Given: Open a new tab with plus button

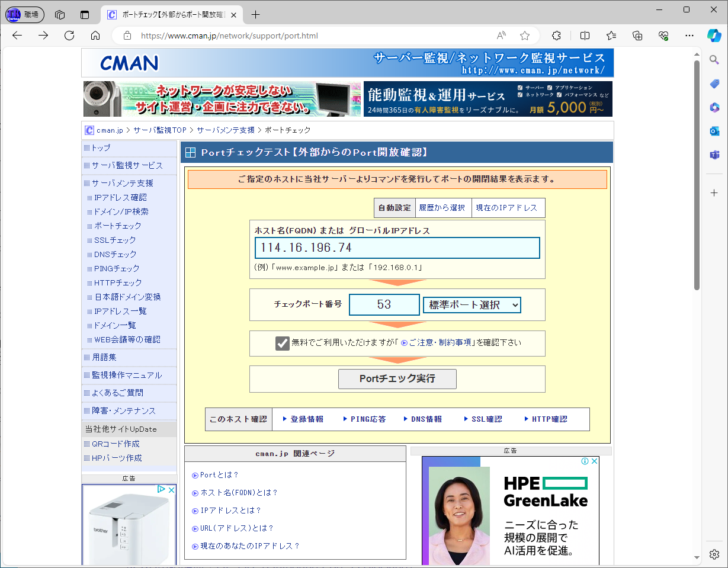Looking at the screenshot, I should pyautogui.click(x=255, y=15).
